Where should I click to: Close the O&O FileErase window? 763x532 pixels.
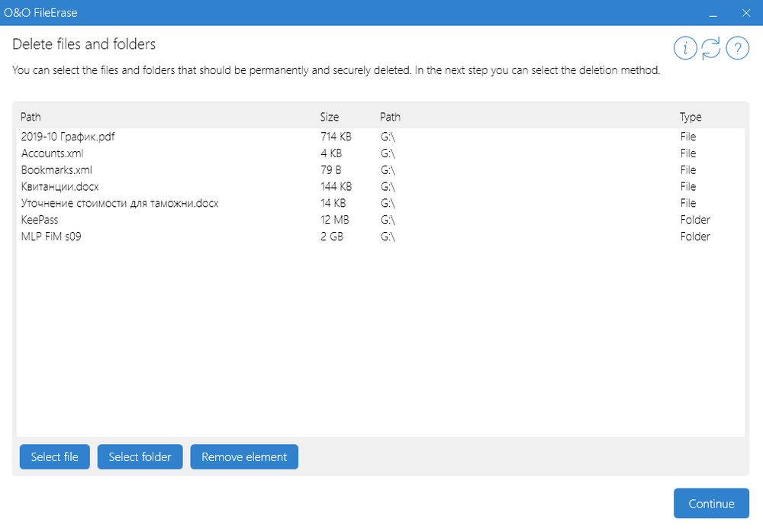click(745, 13)
